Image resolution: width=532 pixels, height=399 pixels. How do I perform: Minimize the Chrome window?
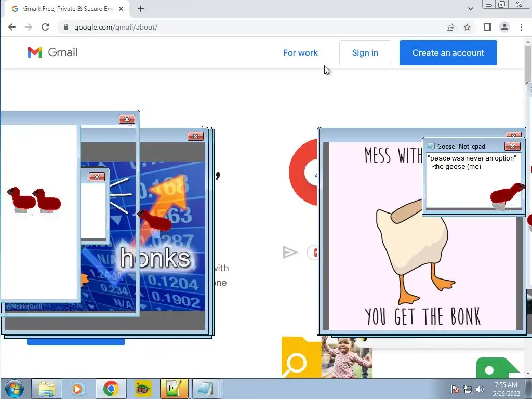(489, 5)
